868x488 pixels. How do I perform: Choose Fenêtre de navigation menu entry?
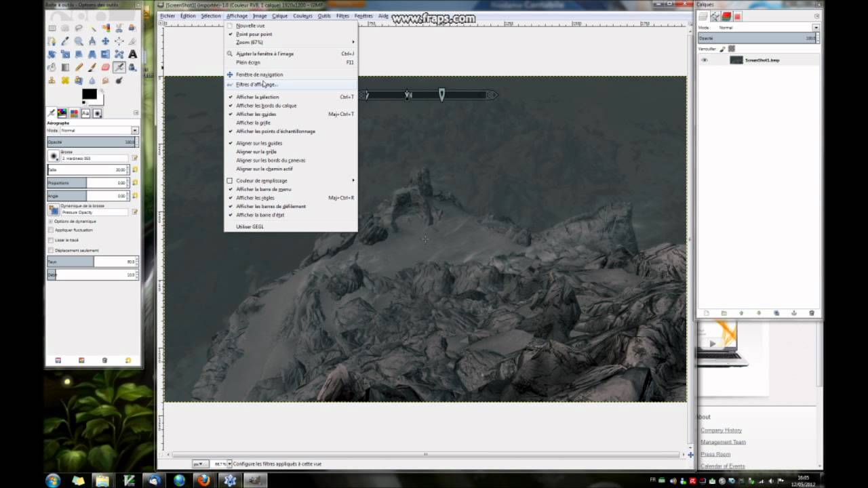(x=290, y=75)
